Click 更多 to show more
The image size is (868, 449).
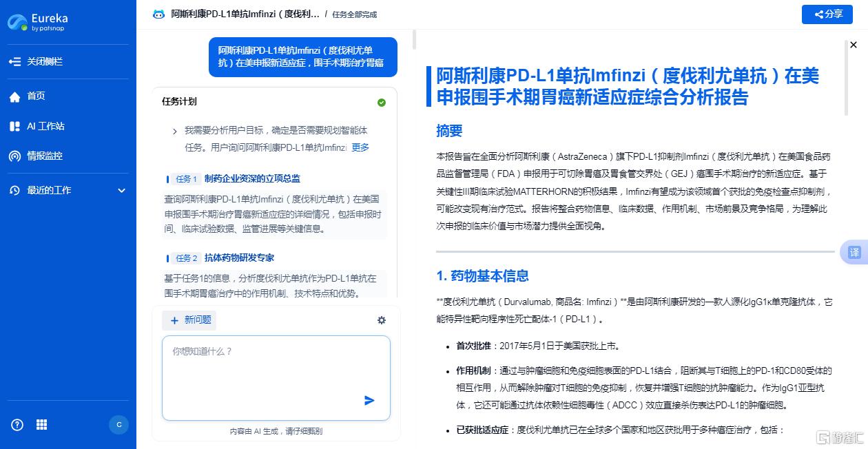pos(360,147)
